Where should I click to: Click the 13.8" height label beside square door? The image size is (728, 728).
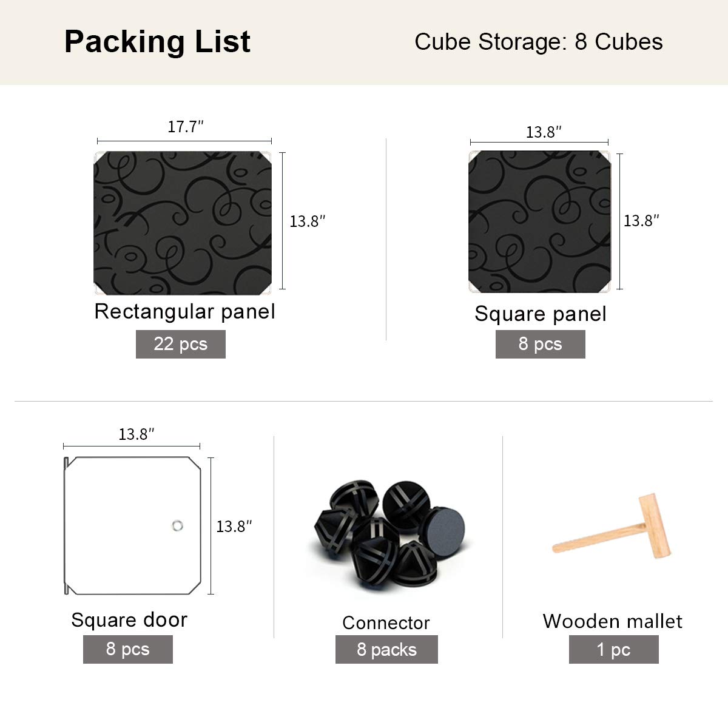point(234,526)
